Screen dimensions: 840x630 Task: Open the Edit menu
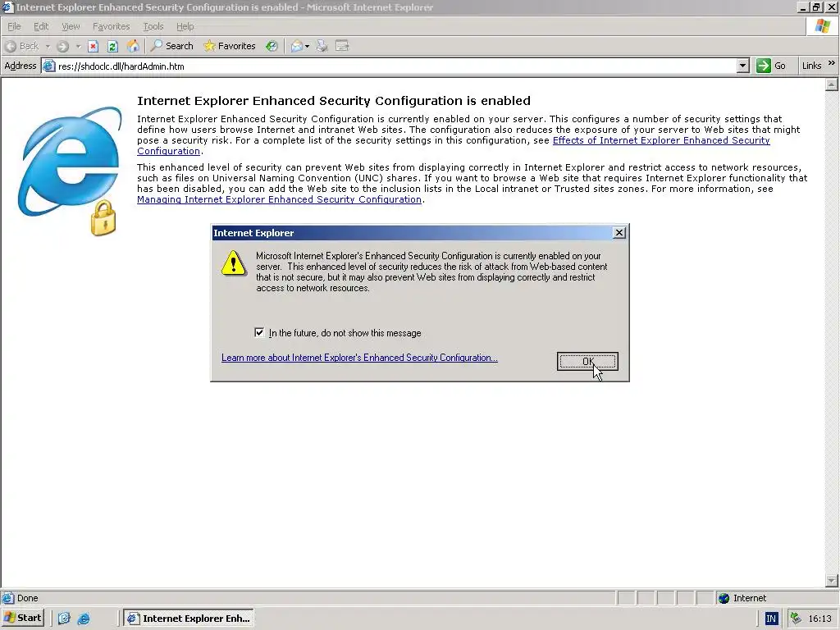click(41, 26)
